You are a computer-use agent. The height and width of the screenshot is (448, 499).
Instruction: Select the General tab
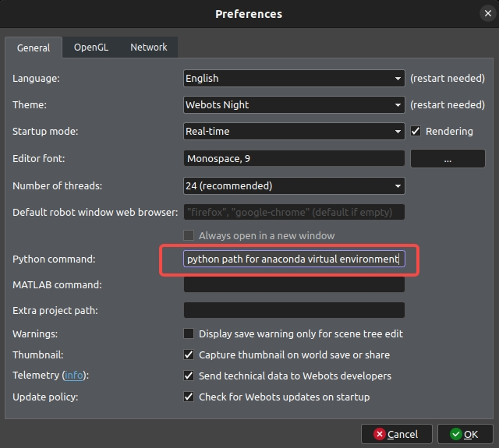coord(34,48)
